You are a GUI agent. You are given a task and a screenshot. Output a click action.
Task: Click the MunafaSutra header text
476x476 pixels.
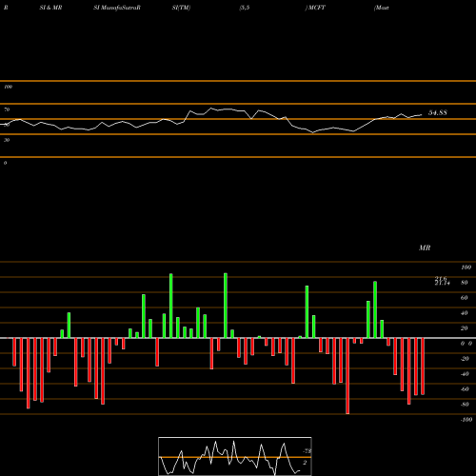click(x=120, y=8)
